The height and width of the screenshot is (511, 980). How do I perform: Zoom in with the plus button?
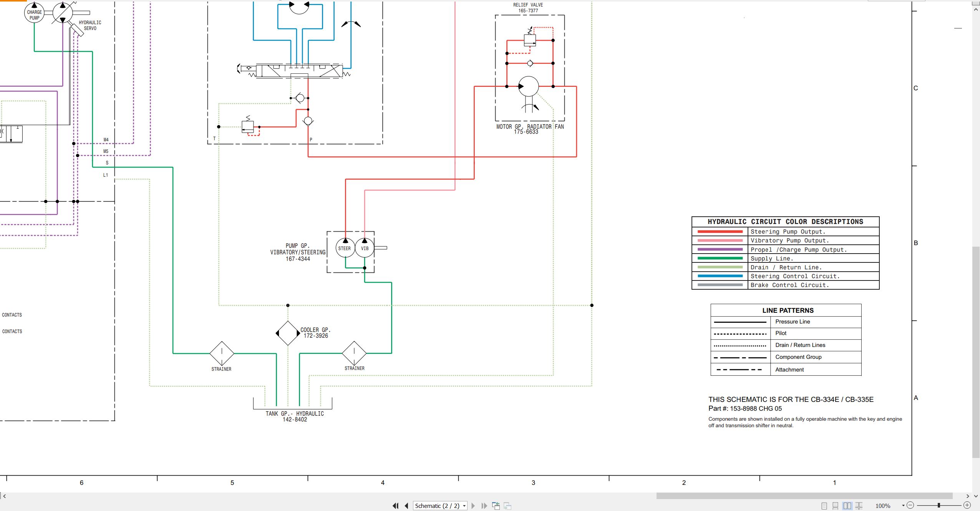click(x=967, y=505)
